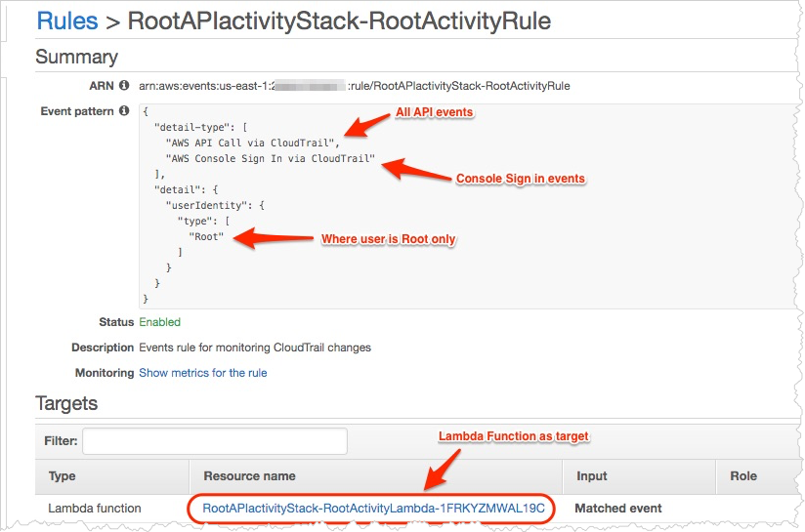
Task: Select the ARN value text
Action: pyautogui.click(x=355, y=86)
